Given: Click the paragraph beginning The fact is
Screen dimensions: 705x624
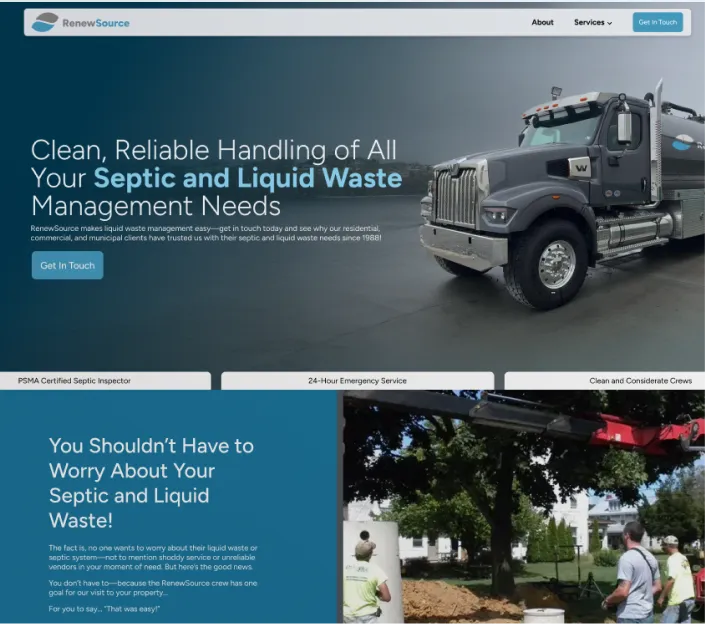Looking at the screenshot, I should pyautogui.click(x=153, y=557).
